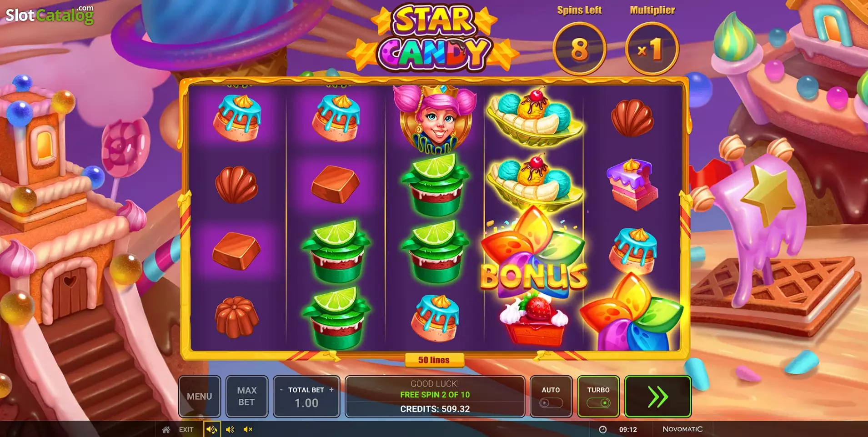Select the full sound volume icon

[211, 429]
